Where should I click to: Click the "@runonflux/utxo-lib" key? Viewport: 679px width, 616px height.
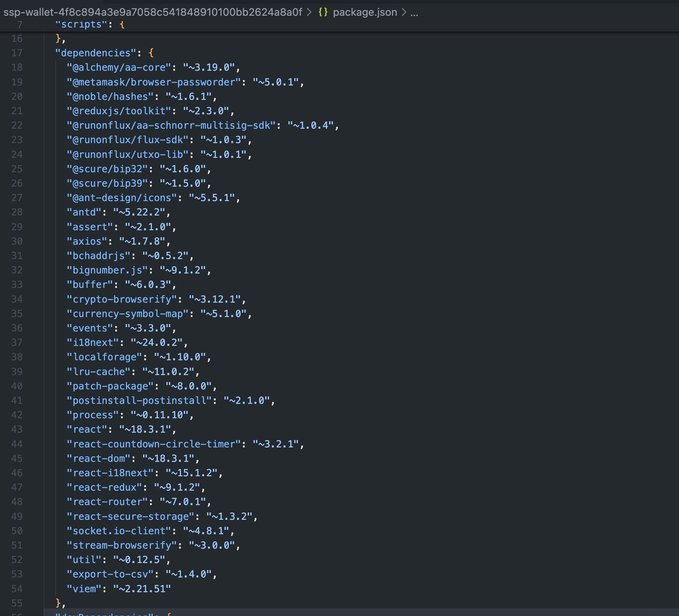coord(128,154)
